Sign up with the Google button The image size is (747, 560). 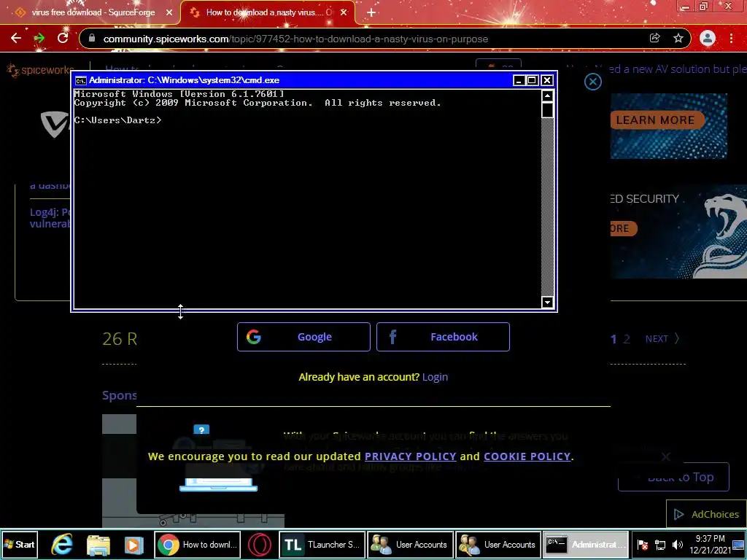pyautogui.click(x=303, y=337)
